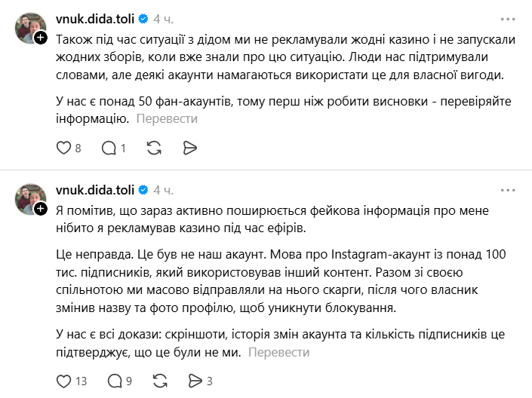
Task: Like the second post with 13 likes
Action: click(63, 381)
